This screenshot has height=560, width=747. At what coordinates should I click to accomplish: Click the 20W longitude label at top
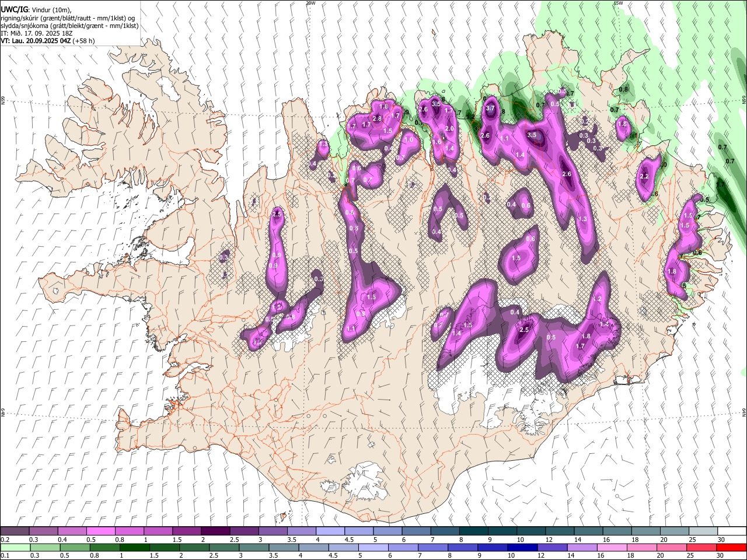point(310,3)
